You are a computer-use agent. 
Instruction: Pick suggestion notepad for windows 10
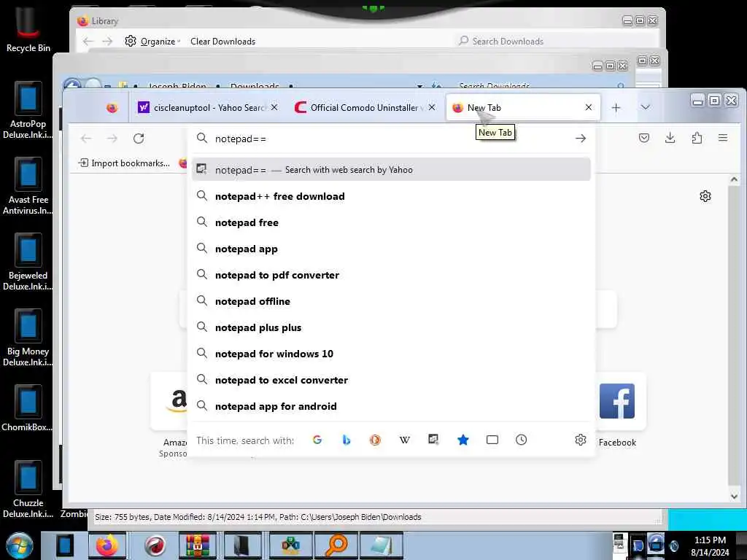click(x=391, y=354)
